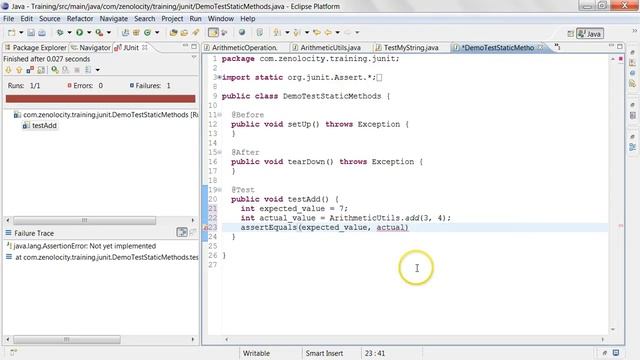Image resolution: width=640 pixels, height=360 pixels.
Task: Open the New file dropdown arrow
Action: coord(21,33)
